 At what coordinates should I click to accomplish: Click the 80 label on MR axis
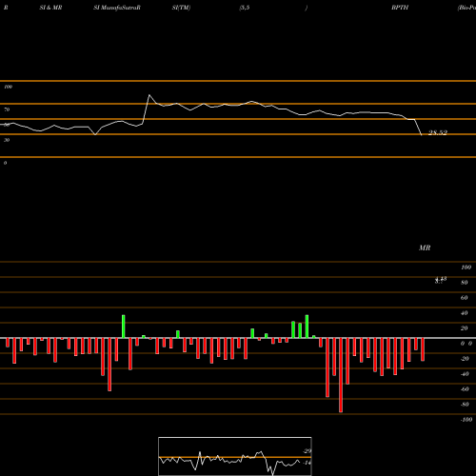[x=465, y=283]
